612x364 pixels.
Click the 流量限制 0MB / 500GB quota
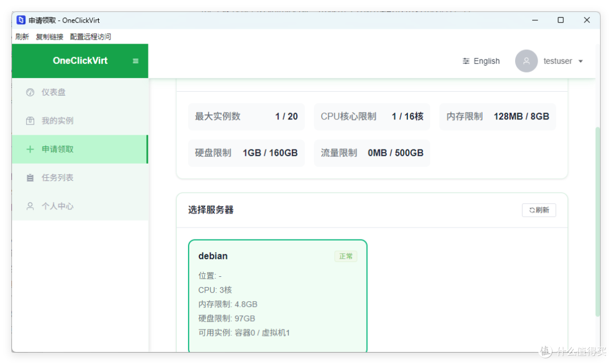coord(372,153)
